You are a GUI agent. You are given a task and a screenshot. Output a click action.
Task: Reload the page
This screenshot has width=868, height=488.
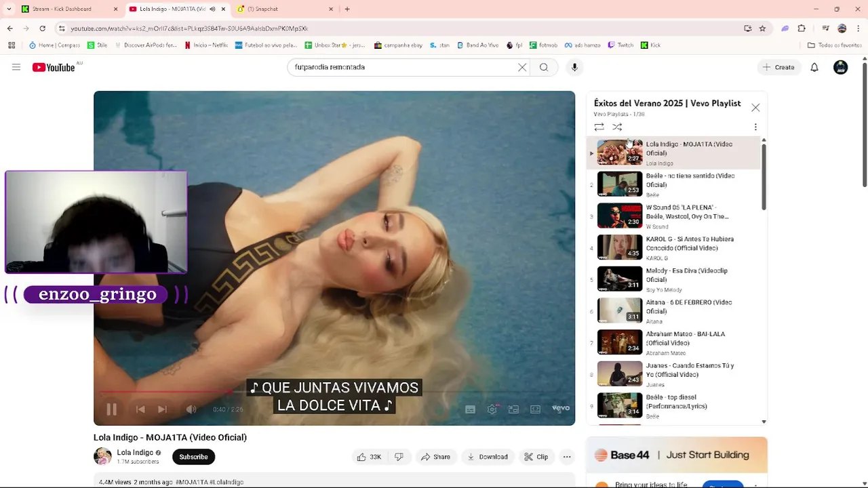42,28
